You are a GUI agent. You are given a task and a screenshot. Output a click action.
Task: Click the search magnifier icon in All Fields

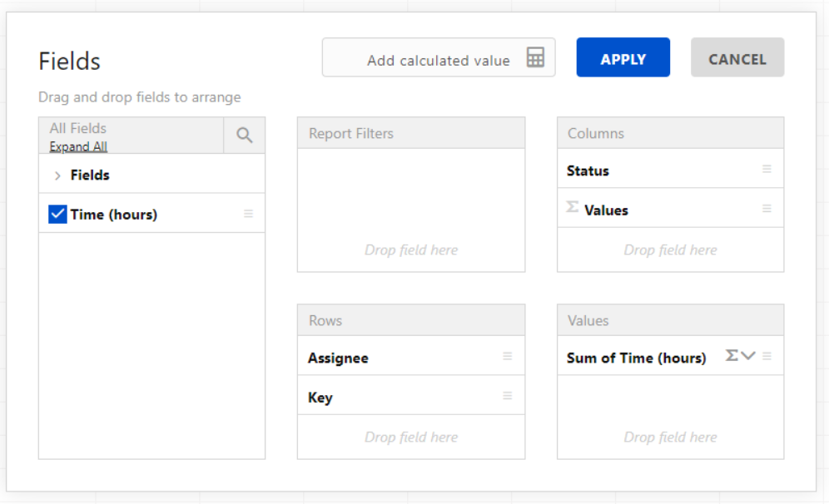click(244, 136)
